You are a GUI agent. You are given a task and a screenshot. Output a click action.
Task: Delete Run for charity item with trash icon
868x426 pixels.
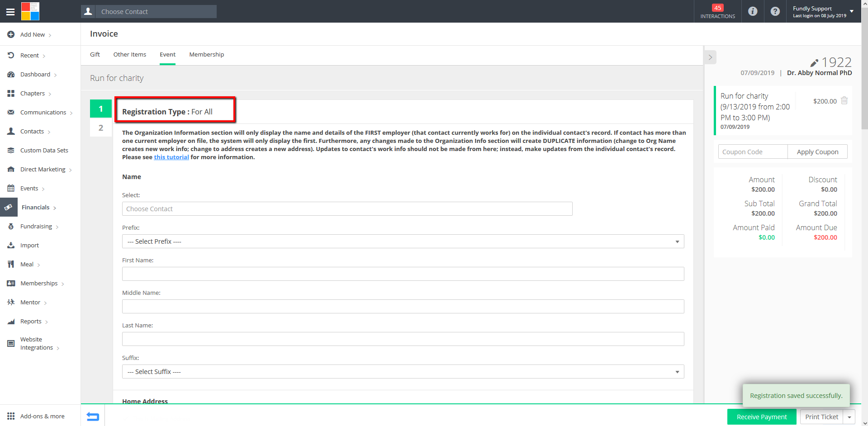point(844,101)
